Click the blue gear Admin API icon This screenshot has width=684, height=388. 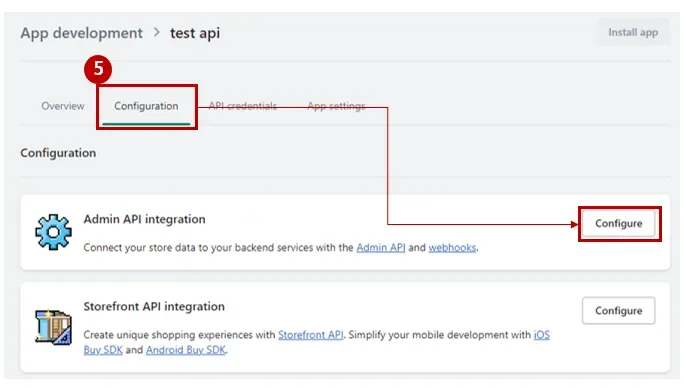click(53, 232)
